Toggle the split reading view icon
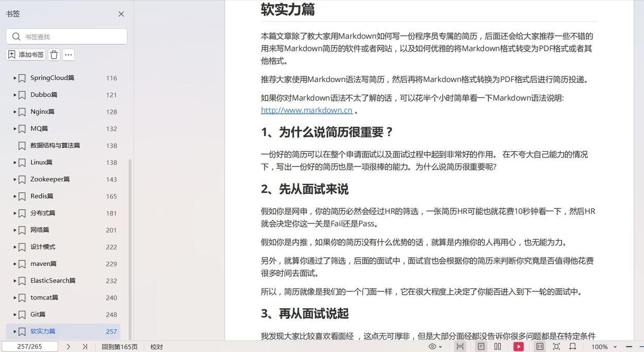 [540, 347]
